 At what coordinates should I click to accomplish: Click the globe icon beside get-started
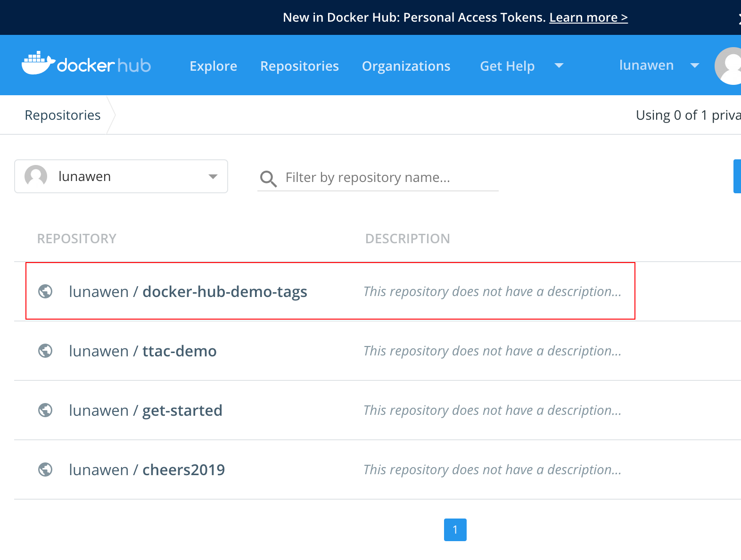pos(45,410)
